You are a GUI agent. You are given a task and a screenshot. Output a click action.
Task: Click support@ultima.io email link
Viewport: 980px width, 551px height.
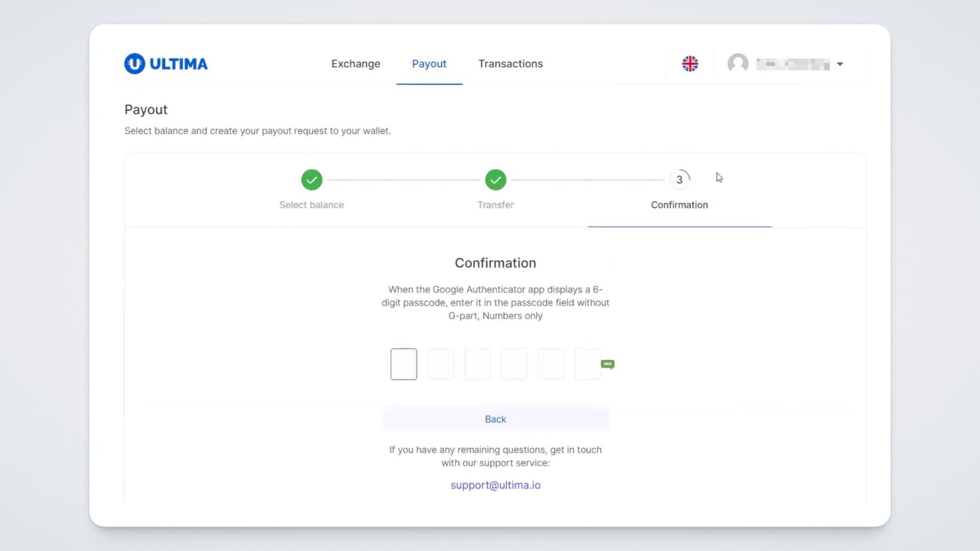coord(495,485)
